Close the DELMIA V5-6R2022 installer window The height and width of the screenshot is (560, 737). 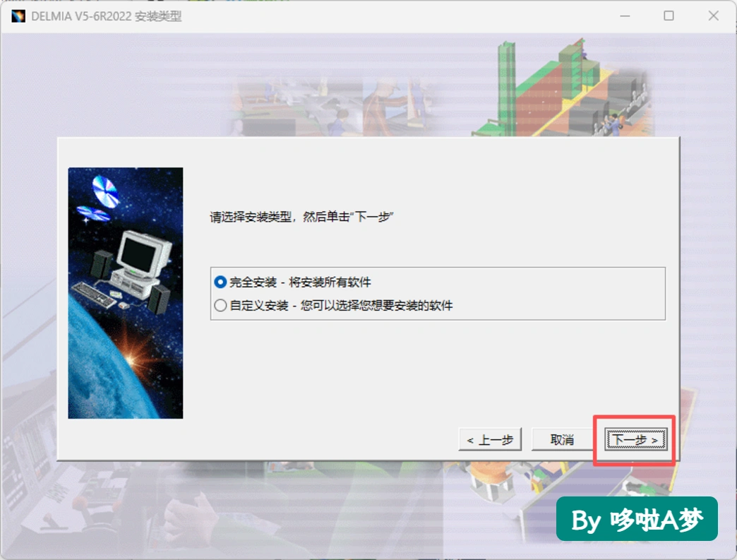(x=713, y=16)
